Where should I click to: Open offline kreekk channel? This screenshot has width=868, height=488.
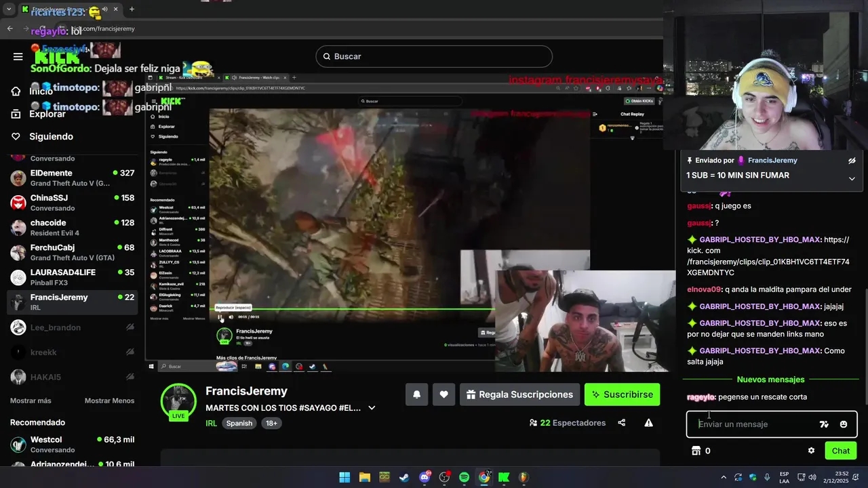coord(72,352)
